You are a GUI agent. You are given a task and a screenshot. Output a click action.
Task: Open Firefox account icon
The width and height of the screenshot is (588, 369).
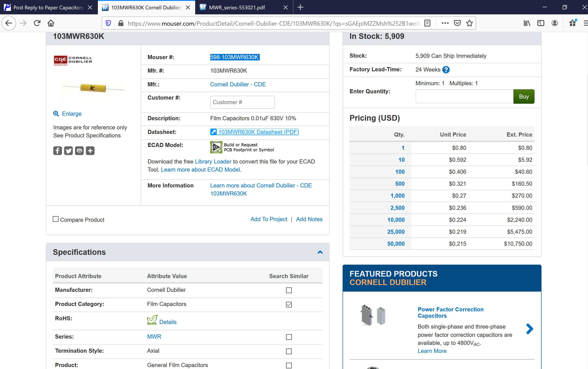pyautogui.click(x=555, y=23)
